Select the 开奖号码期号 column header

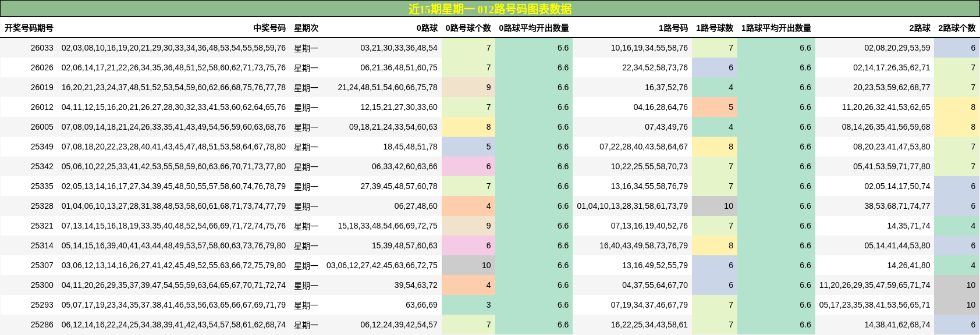click(x=29, y=28)
